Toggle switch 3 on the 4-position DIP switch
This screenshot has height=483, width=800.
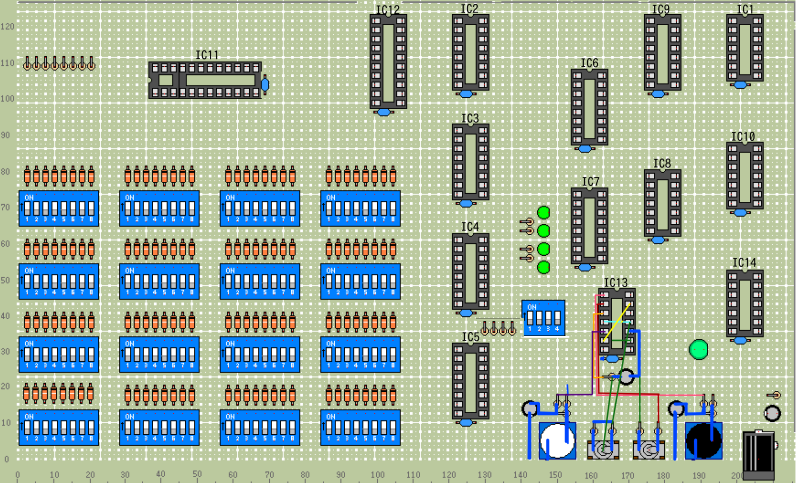[548, 319]
